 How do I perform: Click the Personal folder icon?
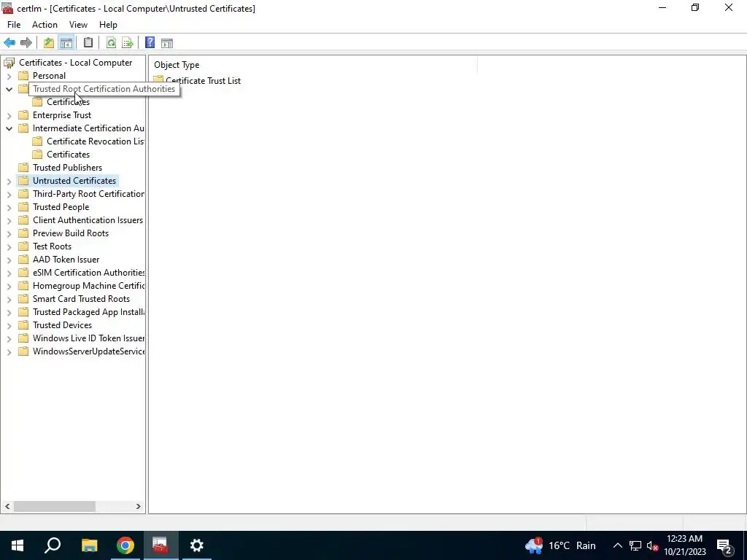(23, 76)
